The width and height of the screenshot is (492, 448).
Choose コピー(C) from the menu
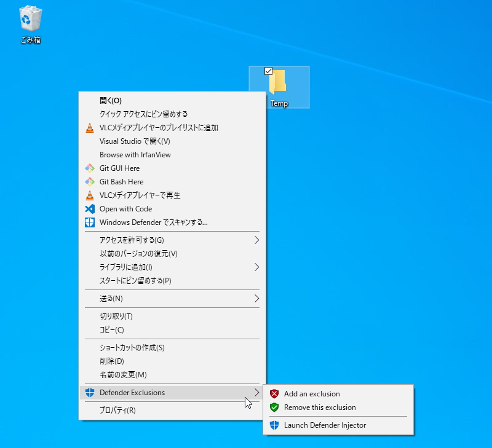pyautogui.click(x=172, y=330)
